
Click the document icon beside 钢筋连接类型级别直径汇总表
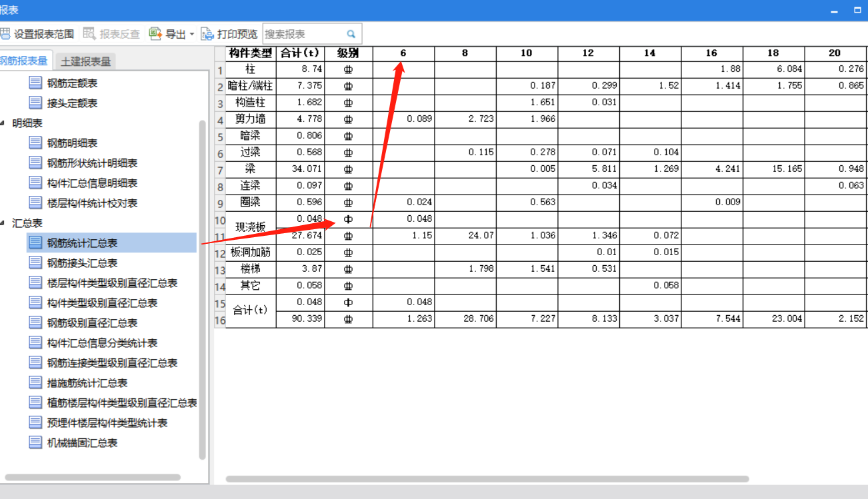coord(35,362)
